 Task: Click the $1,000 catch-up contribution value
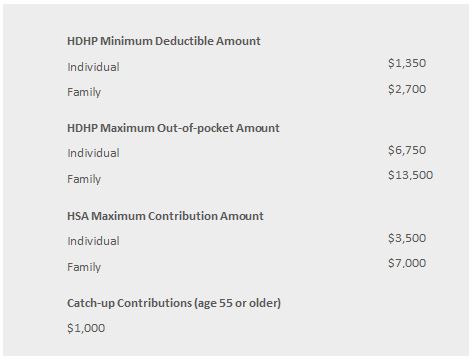pos(86,328)
